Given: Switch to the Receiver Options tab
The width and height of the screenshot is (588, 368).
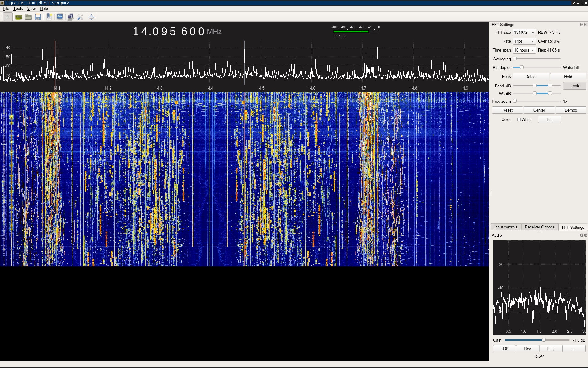Looking at the screenshot, I should point(539,227).
